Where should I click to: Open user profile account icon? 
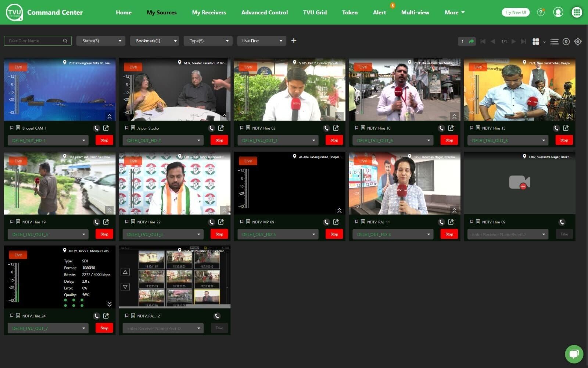[558, 13]
